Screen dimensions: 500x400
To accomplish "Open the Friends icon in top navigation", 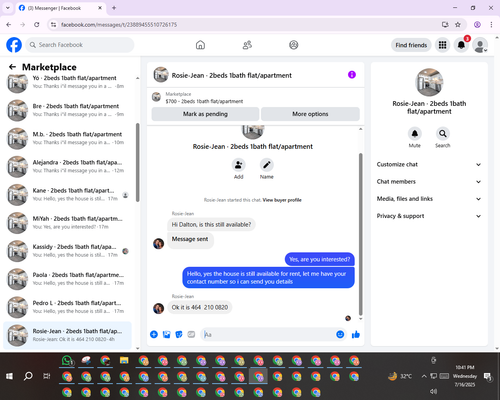I will point(247,45).
